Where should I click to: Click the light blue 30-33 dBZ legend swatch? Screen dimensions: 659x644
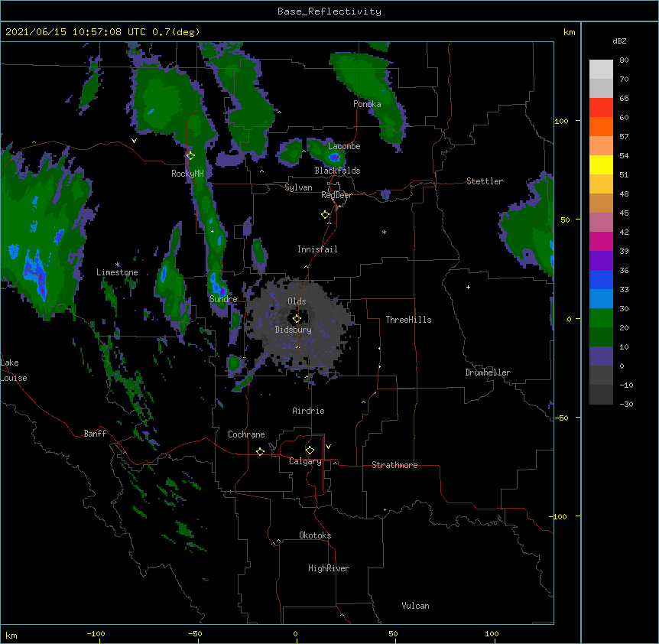pyautogui.click(x=601, y=299)
